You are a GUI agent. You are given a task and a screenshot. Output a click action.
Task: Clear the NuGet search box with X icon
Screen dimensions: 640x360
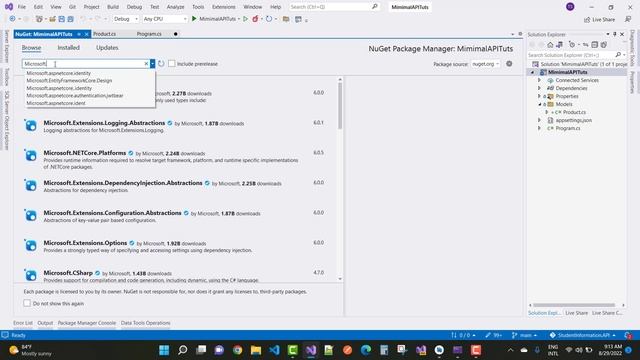(146, 64)
